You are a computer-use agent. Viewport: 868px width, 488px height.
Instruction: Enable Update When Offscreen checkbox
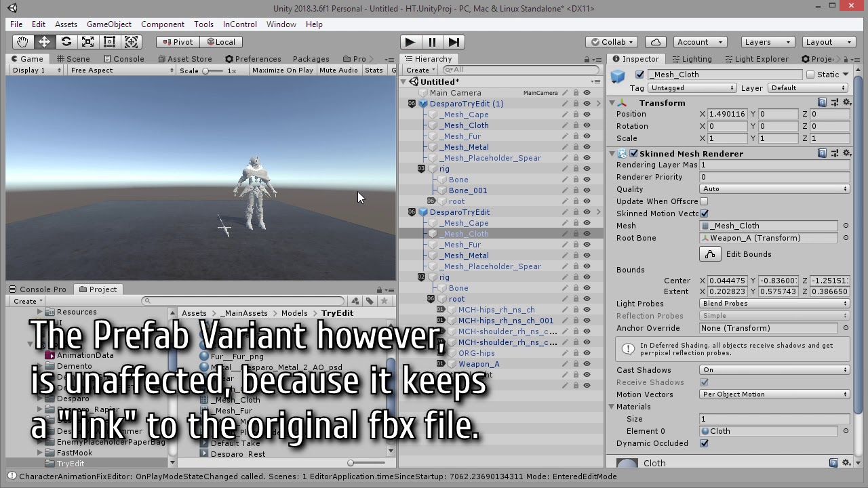704,201
